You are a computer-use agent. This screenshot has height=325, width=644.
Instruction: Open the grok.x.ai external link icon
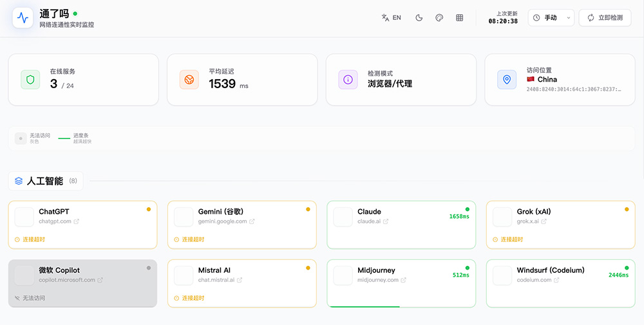pyautogui.click(x=544, y=221)
